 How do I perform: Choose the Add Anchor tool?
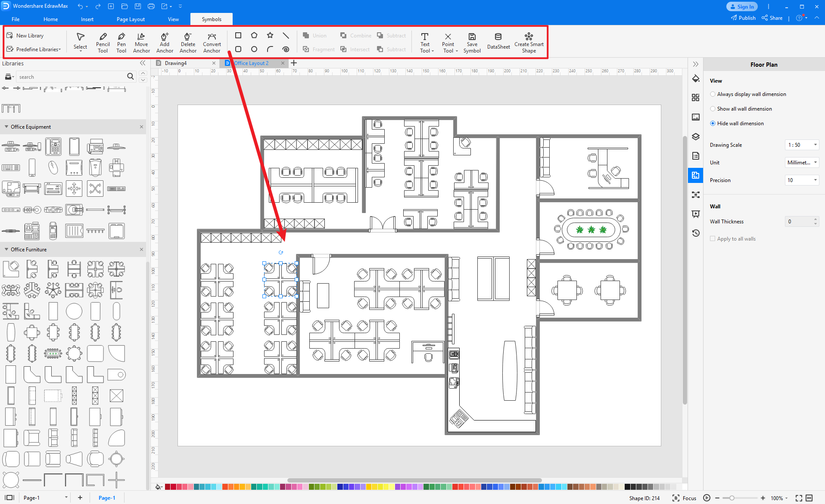pyautogui.click(x=164, y=41)
